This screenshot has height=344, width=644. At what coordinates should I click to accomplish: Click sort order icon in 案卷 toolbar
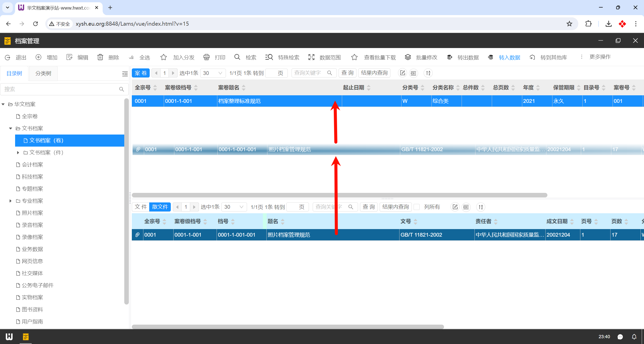(x=428, y=73)
